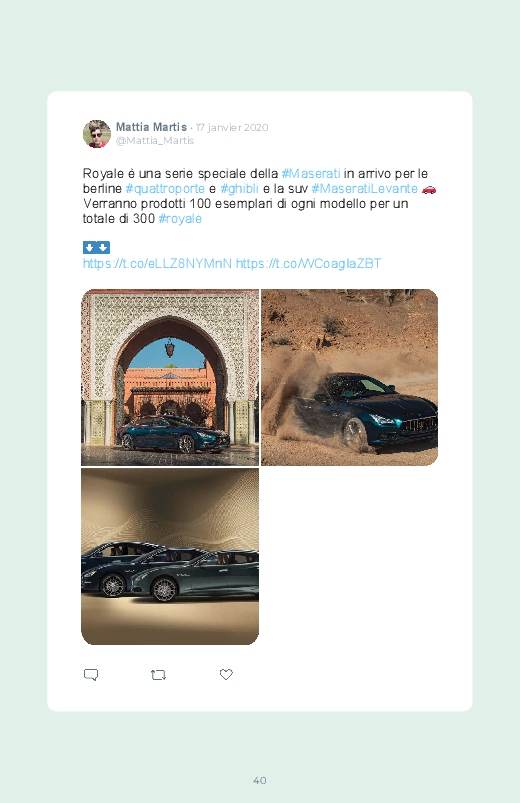Follow the t.co/WCoaglaZBT link
This screenshot has width=520, height=803.
pos(308,264)
